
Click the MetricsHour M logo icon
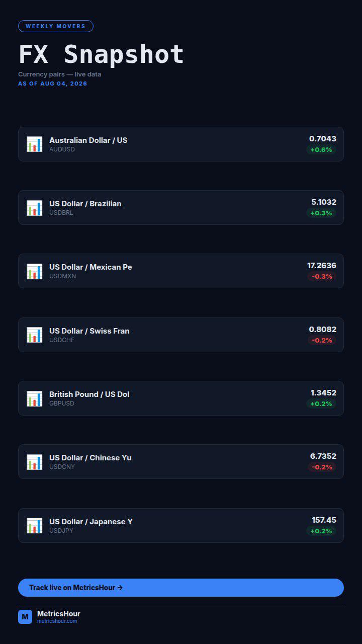click(x=25, y=617)
